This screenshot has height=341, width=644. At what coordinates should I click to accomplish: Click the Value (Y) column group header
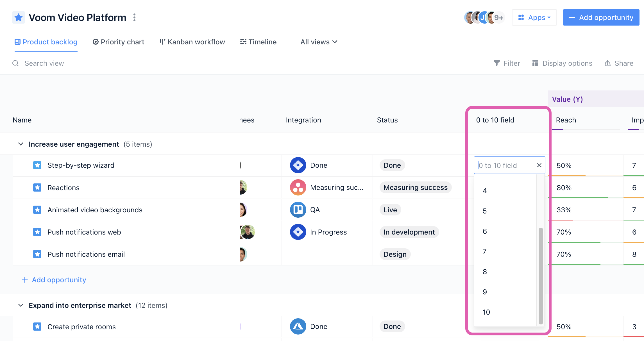pos(567,99)
